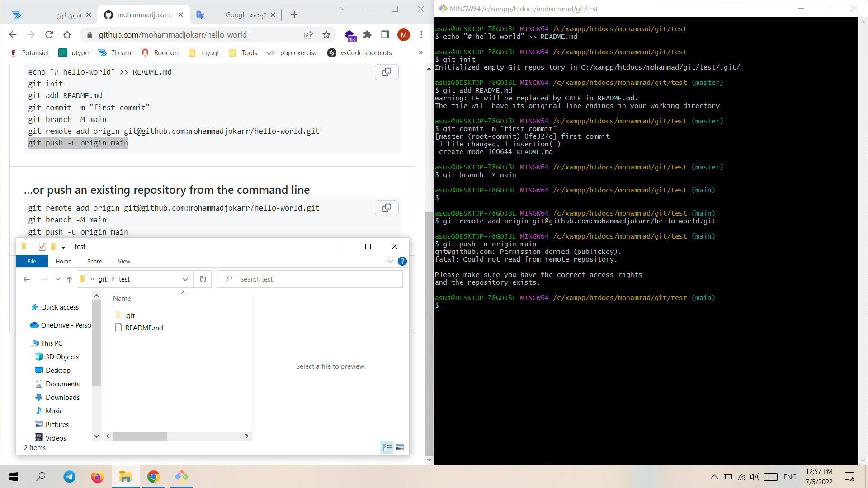Switch Explorer to details view

(387, 447)
